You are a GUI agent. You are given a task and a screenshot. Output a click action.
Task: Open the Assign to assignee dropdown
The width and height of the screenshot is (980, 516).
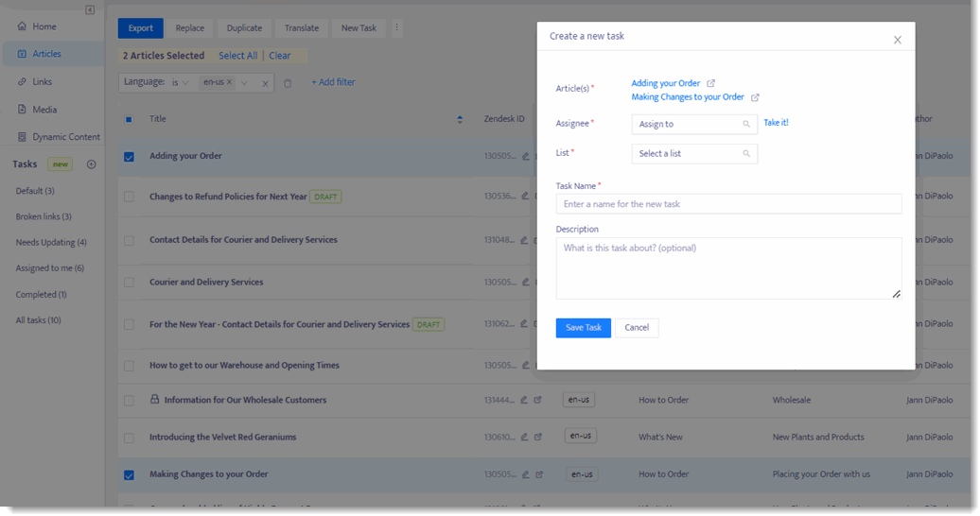coord(694,125)
